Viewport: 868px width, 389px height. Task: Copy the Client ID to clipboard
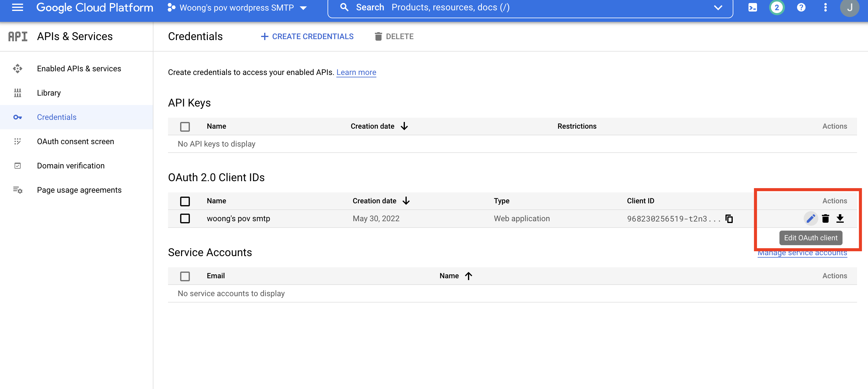point(729,218)
